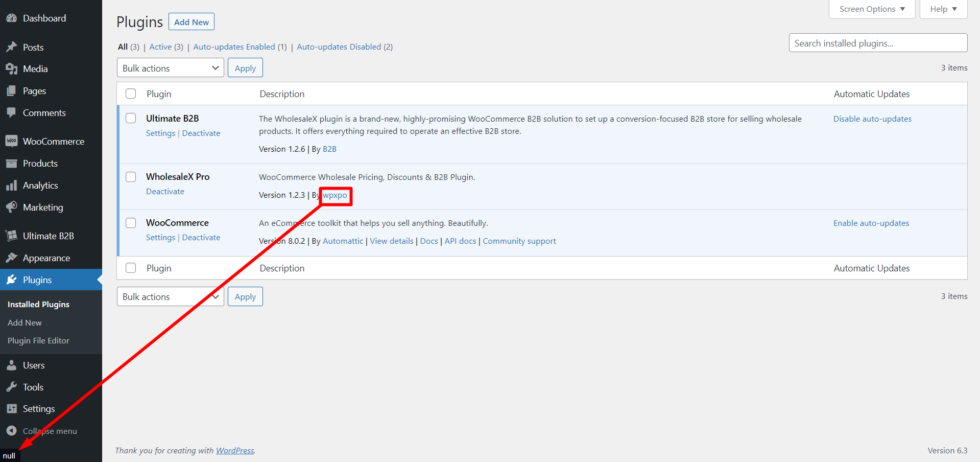Screen dimensions: 980x462
Task: Filter by Auto-updates Enabled
Action: [234, 47]
